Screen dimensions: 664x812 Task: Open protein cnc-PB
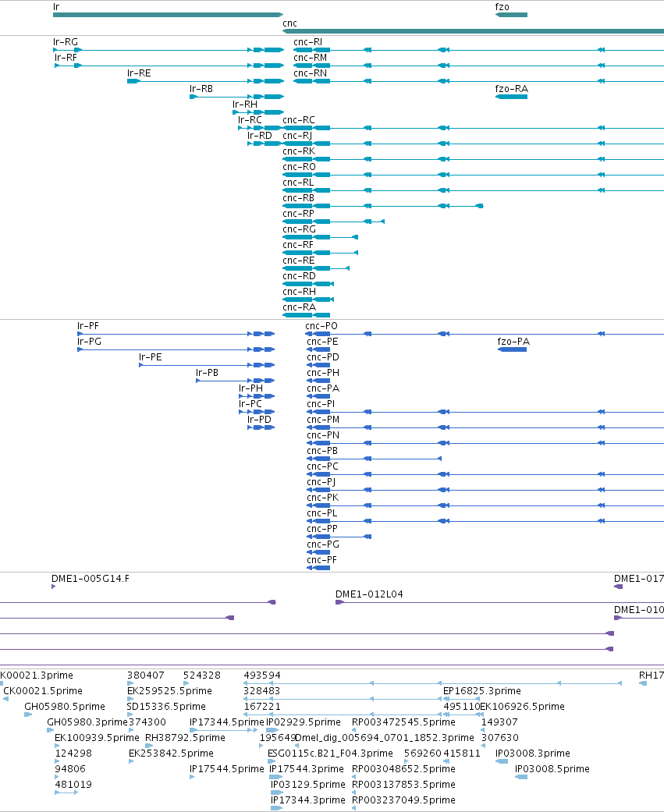[374, 459]
